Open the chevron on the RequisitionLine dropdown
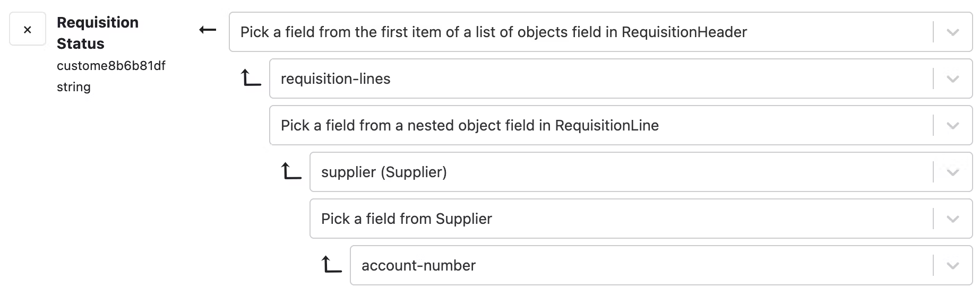 click(952, 126)
